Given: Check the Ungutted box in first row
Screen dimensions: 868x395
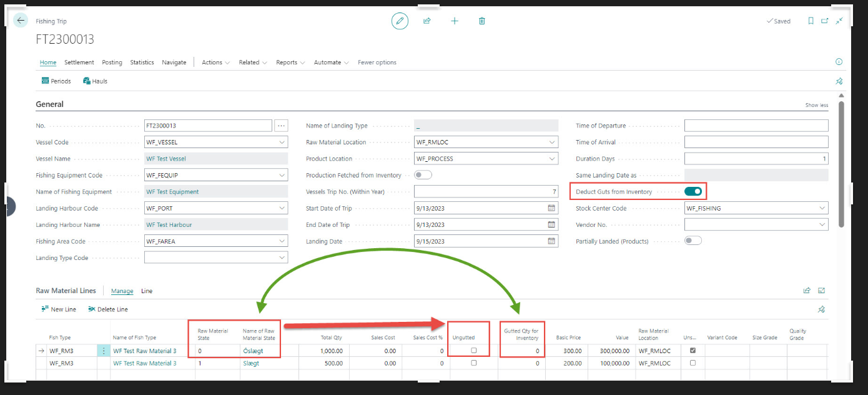Looking at the screenshot, I should (x=474, y=351).
